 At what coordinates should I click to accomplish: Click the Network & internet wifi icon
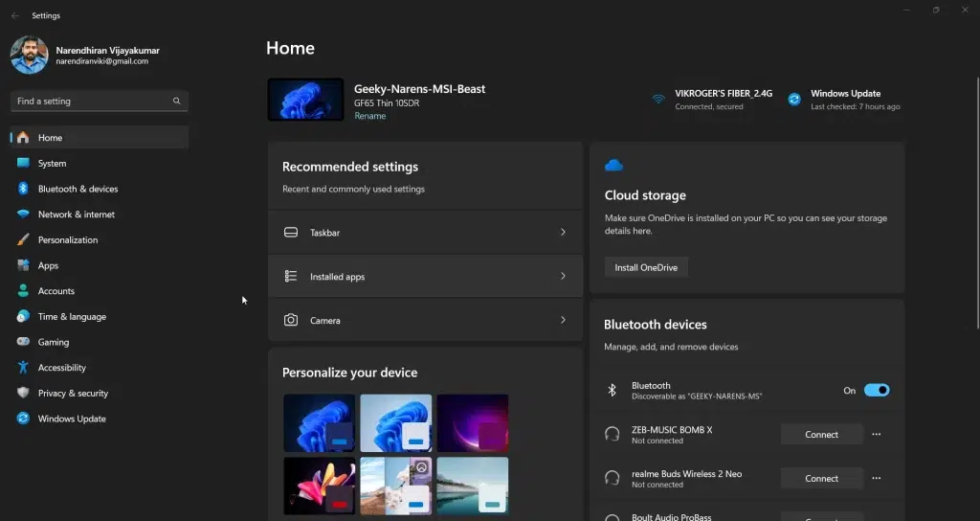tap(23, 214)
